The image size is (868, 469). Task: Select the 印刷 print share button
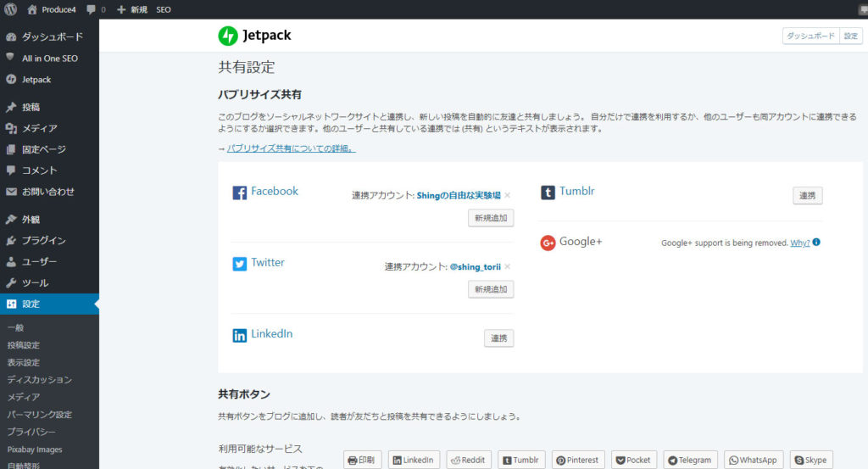click(363, 461)
